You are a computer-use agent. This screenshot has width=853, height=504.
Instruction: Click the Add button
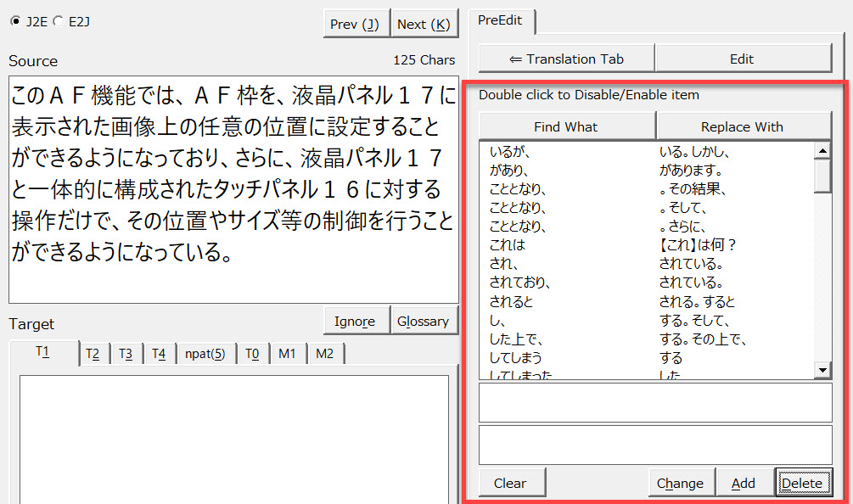pyautogui.click(x=743, y=483)
